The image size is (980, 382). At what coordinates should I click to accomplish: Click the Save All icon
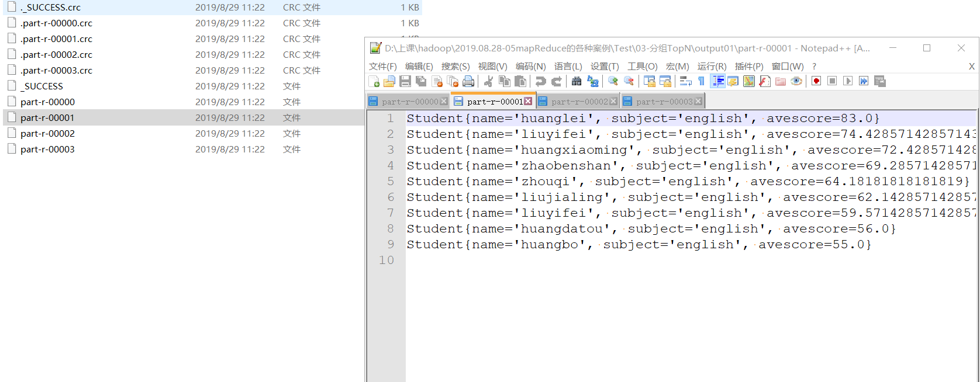click(421, 81)
